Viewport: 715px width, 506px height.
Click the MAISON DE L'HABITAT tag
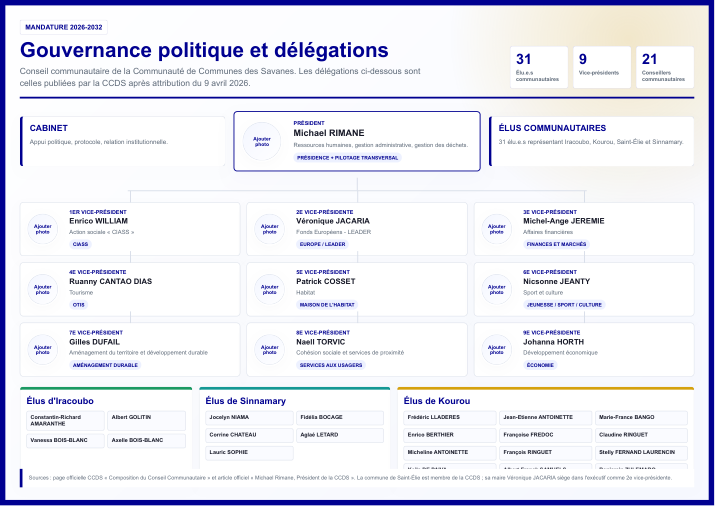(x=327, y=305)
